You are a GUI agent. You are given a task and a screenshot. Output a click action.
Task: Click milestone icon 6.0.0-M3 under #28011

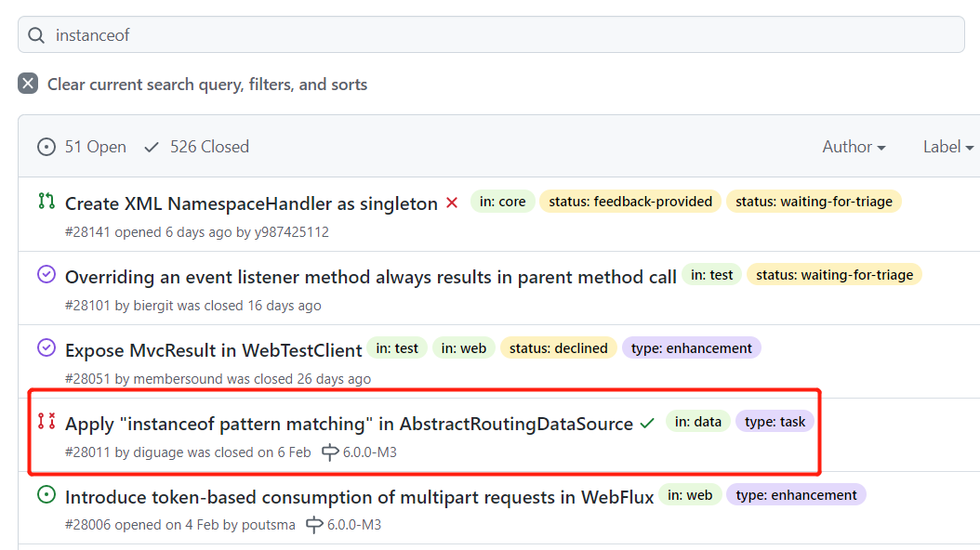tap(330, 452)
